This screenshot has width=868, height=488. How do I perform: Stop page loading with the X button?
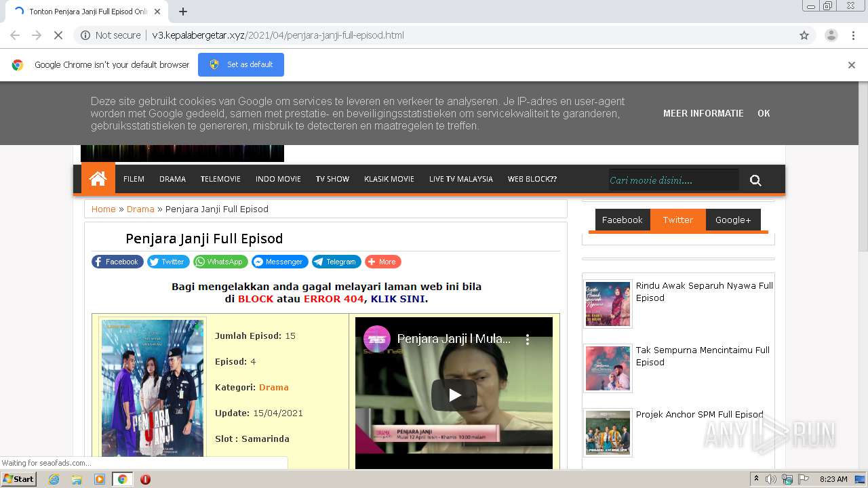(x=58, y=35)
